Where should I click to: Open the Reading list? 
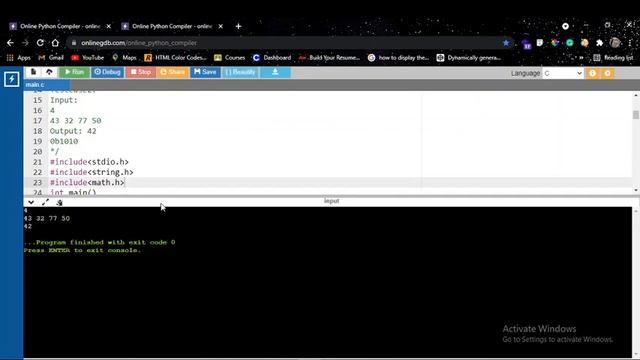click(x=613, y=58)
